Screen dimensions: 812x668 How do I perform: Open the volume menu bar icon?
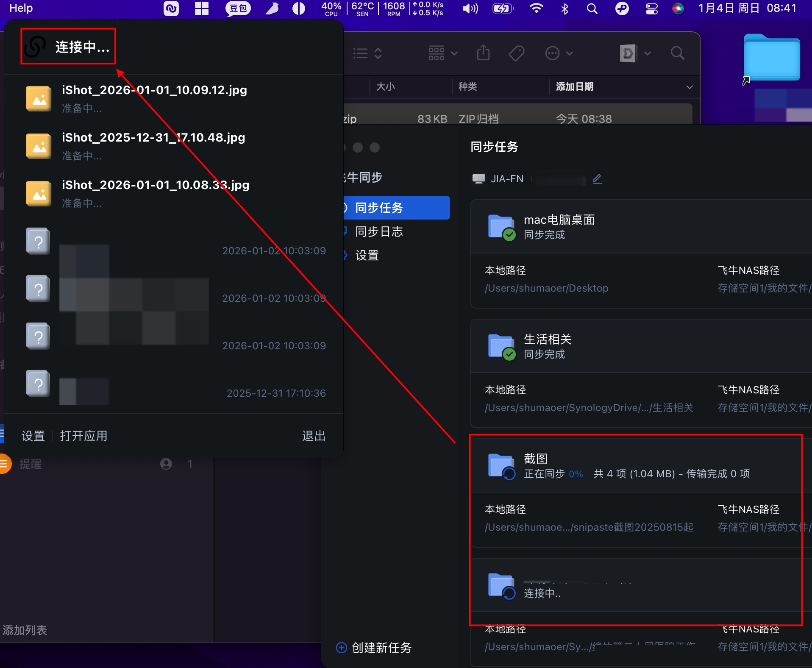pyautogui.click(x=470, y=8)
